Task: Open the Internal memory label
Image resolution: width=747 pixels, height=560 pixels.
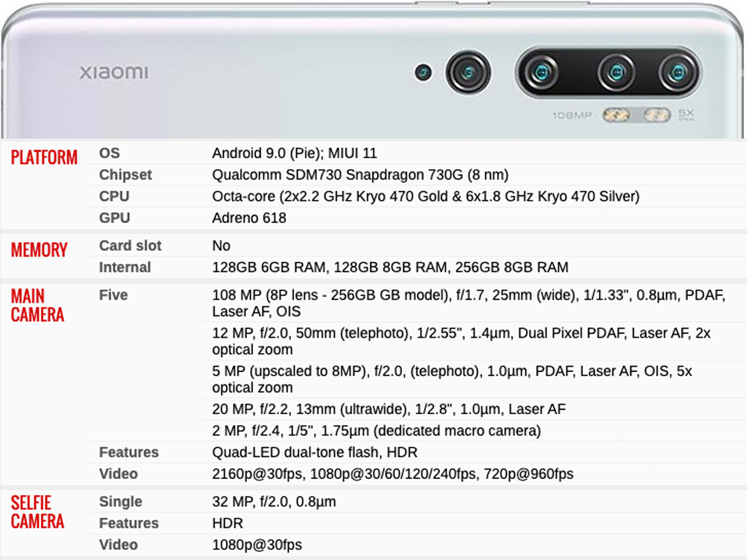Action: [x=125, y=267]
